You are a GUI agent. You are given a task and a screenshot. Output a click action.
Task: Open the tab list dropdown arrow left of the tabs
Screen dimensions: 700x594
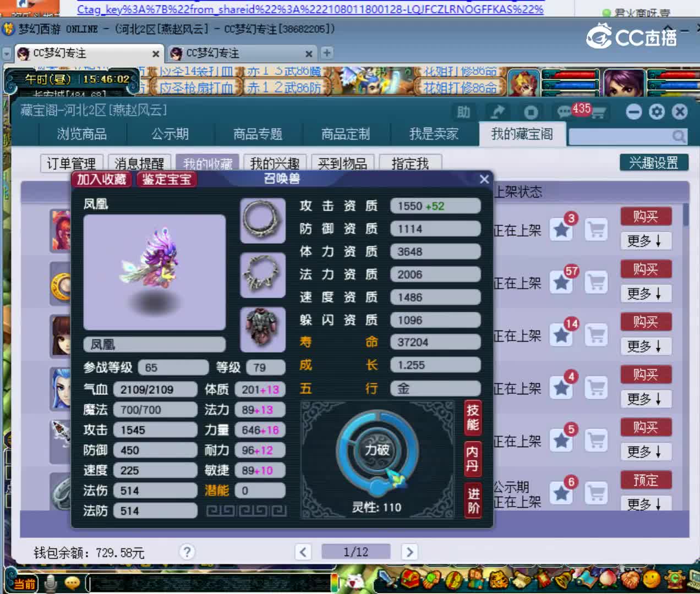(x=7, y=54)
